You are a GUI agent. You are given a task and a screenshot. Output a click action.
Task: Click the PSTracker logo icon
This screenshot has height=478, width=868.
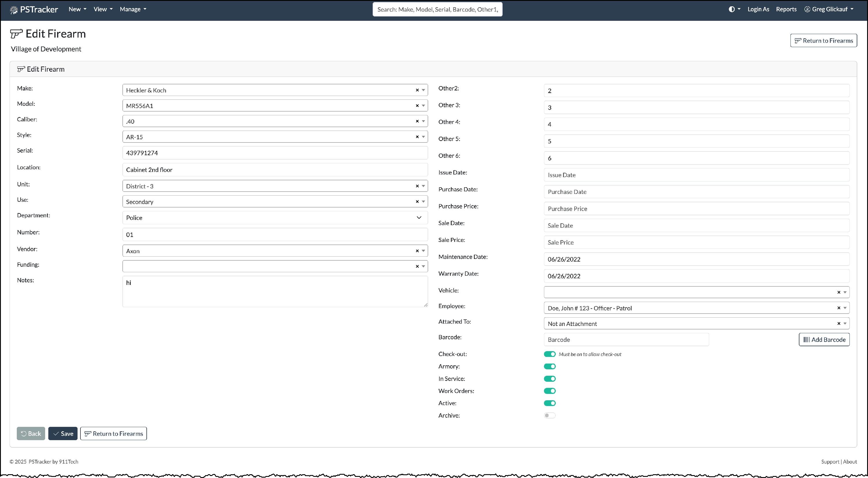click(x=14, y=10)
